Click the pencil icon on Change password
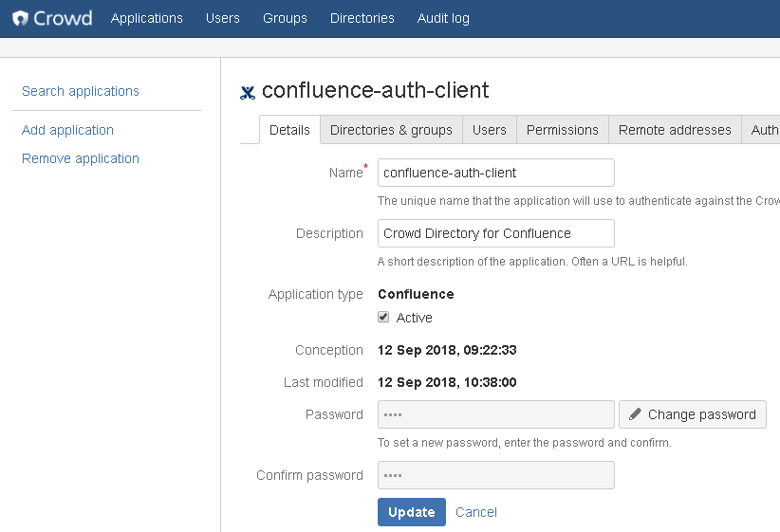Screen dimensions: 780x532 pyautogui.click(x=635, y=413)
